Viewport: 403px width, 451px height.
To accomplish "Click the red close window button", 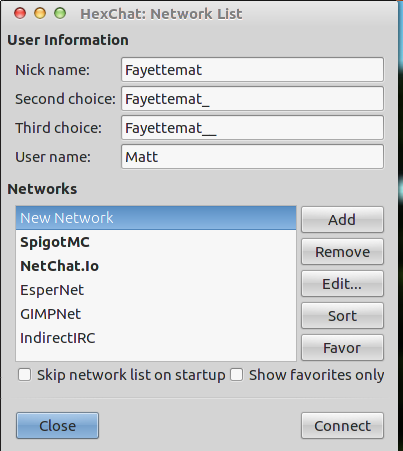I will [x=20, y=14].
